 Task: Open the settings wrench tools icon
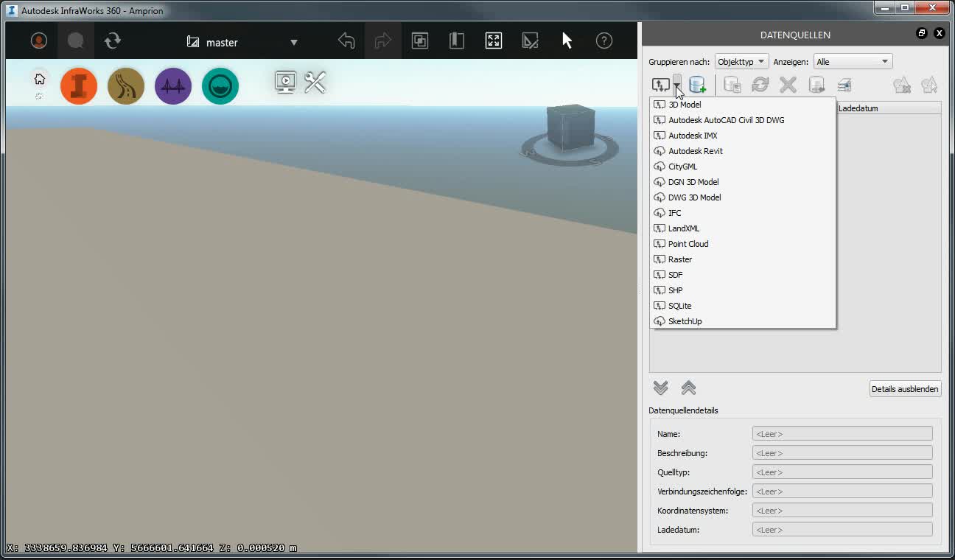click(x=315, y=82)
